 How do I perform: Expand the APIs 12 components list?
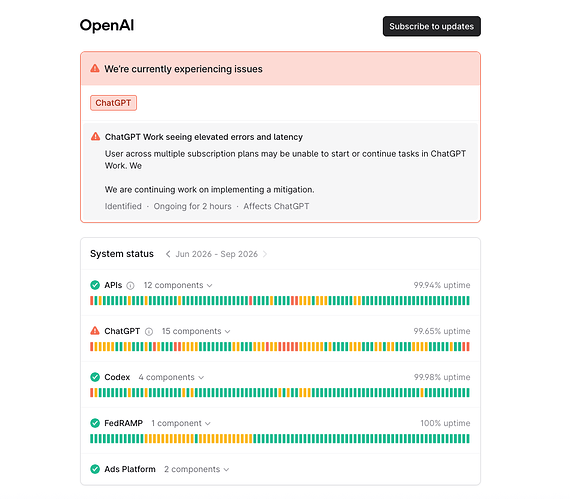[178, 285]
